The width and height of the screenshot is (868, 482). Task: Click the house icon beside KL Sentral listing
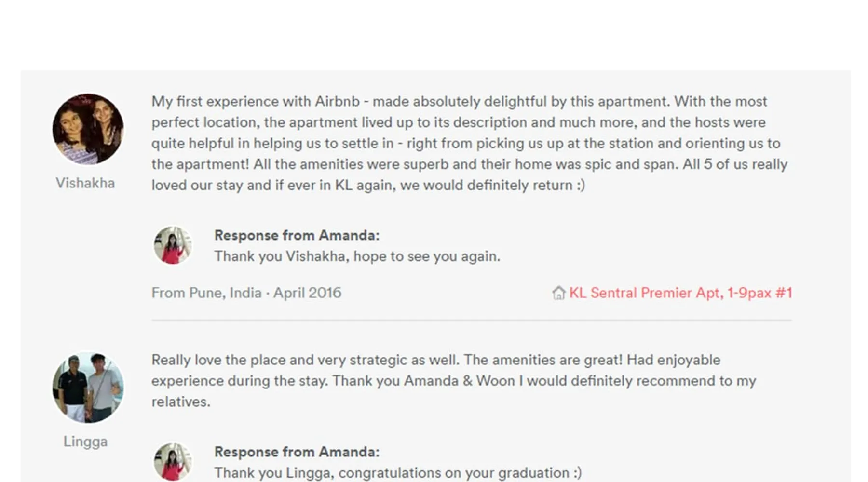pyautogui.click(x=558, y=293)
